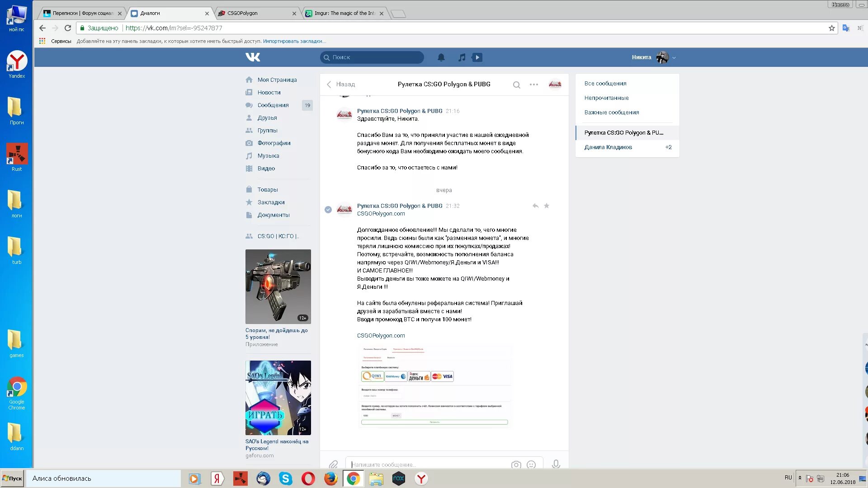
Task: Expand Данила Кладиков +2 conversation group
Action: [627, 147]
